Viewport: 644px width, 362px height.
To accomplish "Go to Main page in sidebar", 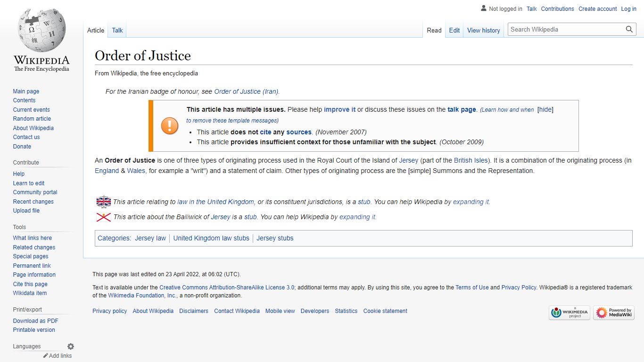I will point(26,91).
